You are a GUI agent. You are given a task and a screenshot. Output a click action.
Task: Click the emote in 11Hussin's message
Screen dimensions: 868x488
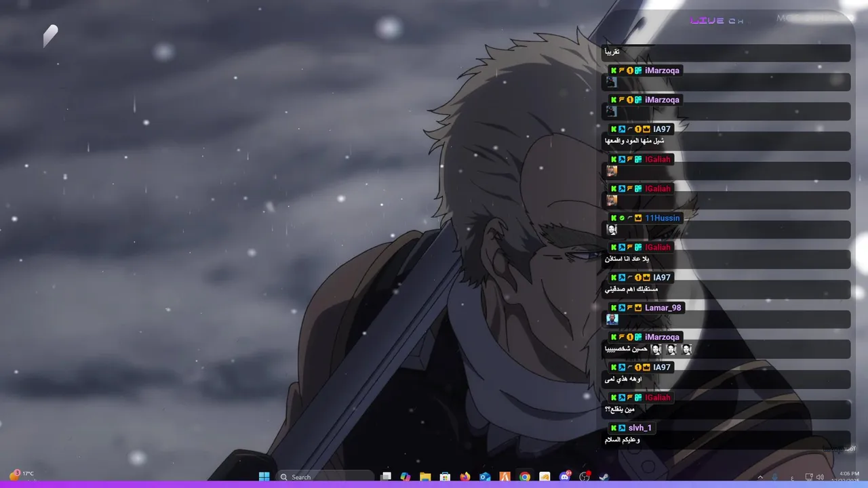tap(612, 230)
